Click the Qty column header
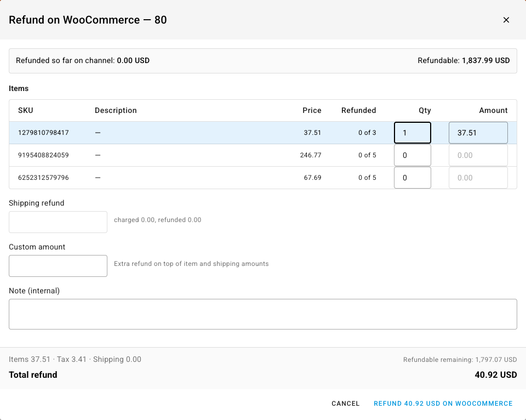The image size is (526, 420). 425,110
